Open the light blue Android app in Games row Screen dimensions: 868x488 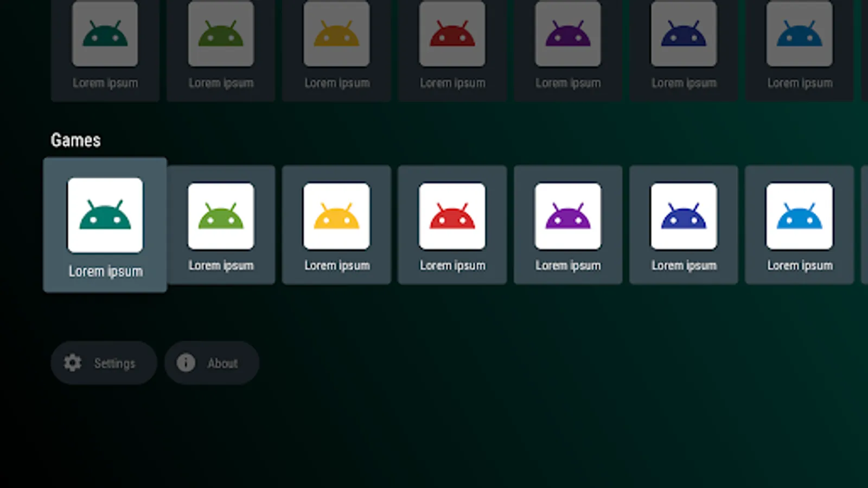(x=800, y=224)
